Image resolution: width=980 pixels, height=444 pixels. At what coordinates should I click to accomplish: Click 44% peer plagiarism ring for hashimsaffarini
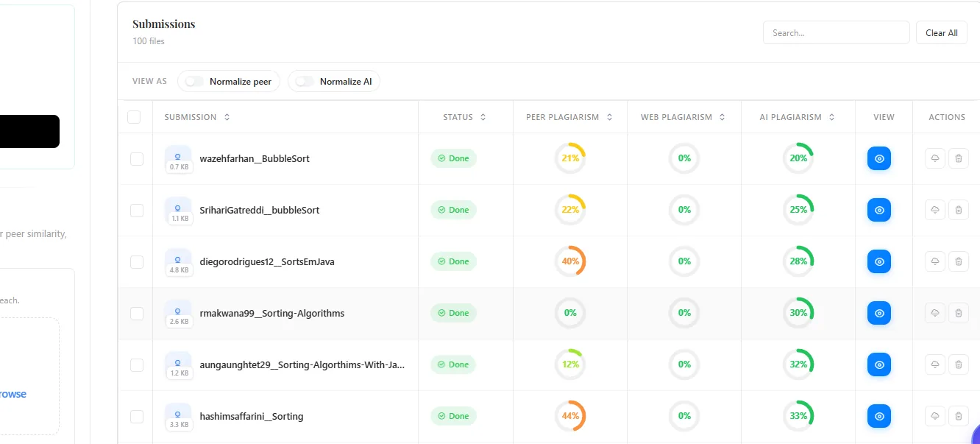pyautogui.click(x=570, y=416)
